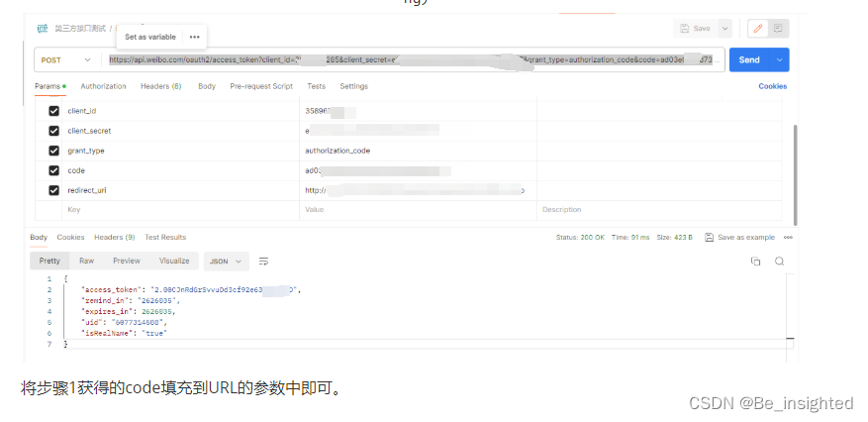868x422 pixels.
Task: Click the "isRealName" line in response
Action: coord(124,334)
